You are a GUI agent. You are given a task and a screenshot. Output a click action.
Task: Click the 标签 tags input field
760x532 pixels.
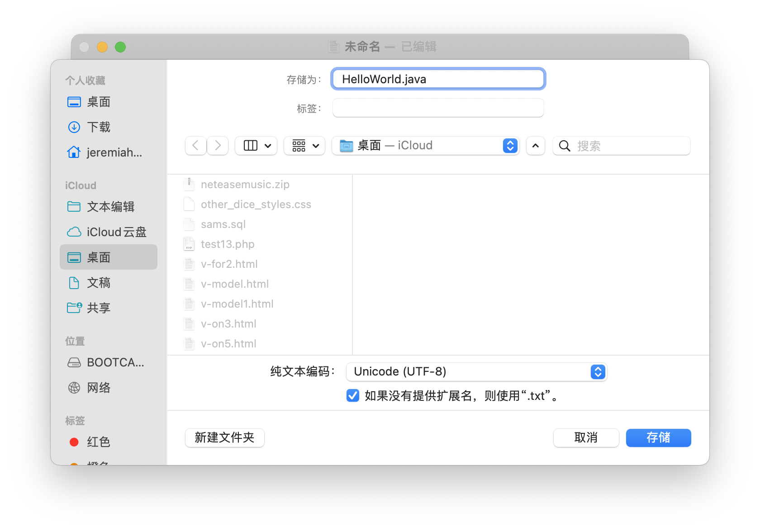click(438, 108)
